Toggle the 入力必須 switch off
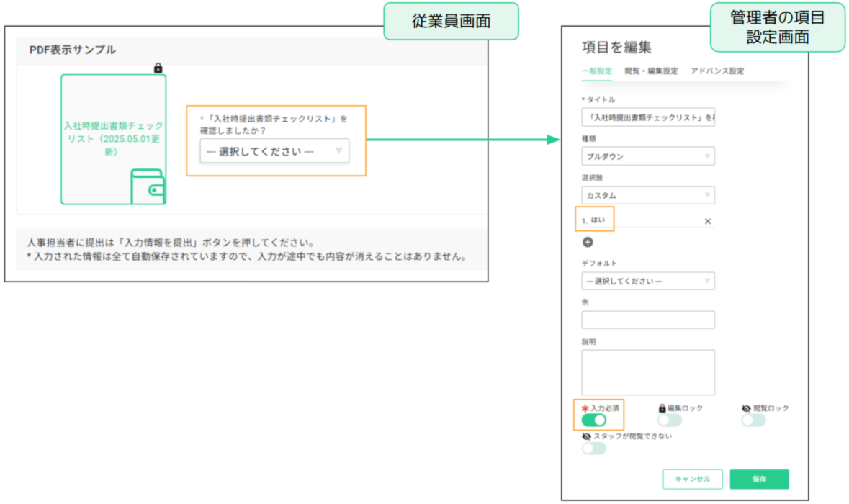Viewport: 849px width, 504px height. tap(594, 420)
